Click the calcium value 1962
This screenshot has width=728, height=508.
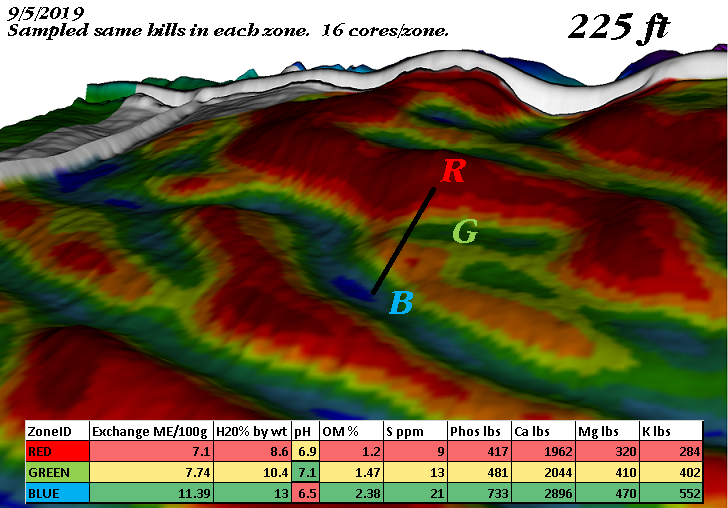click(543, 451)
